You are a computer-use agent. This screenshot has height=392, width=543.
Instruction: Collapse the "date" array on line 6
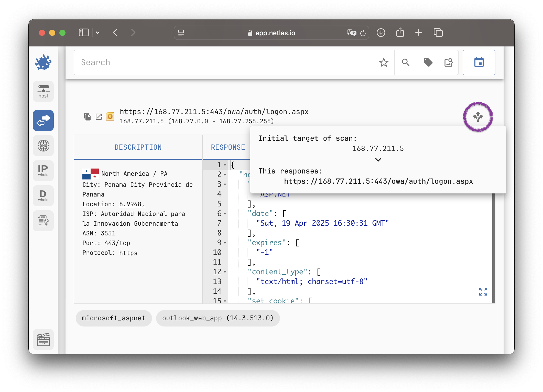point(225,214)
